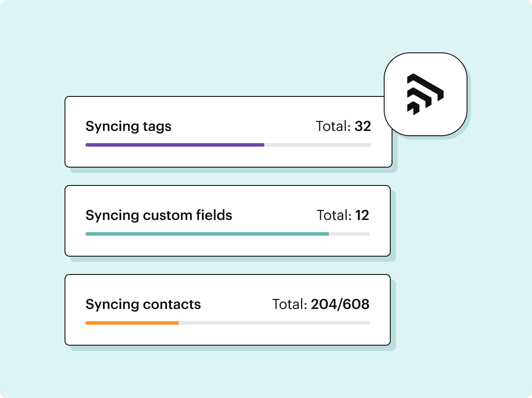This screenshot has width=532, height=398.
Task: Select the bold number 12 in custom fields total
Action: 362,215
